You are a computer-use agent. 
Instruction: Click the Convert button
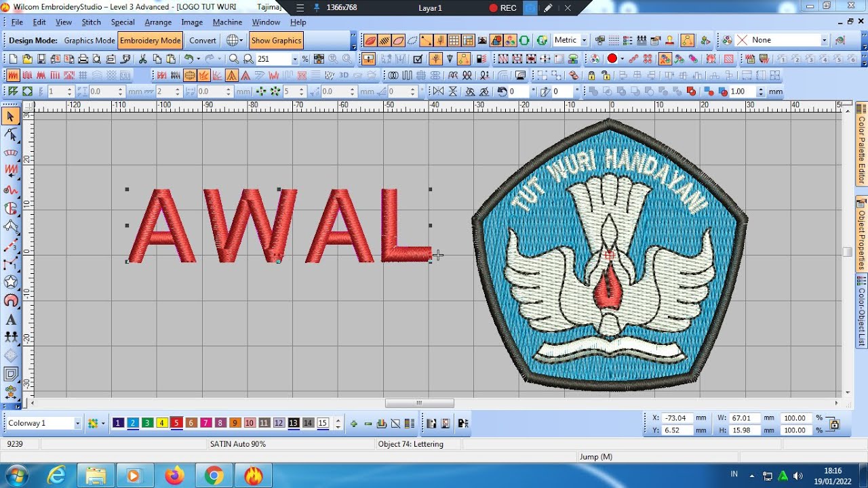tap(203, 41)
